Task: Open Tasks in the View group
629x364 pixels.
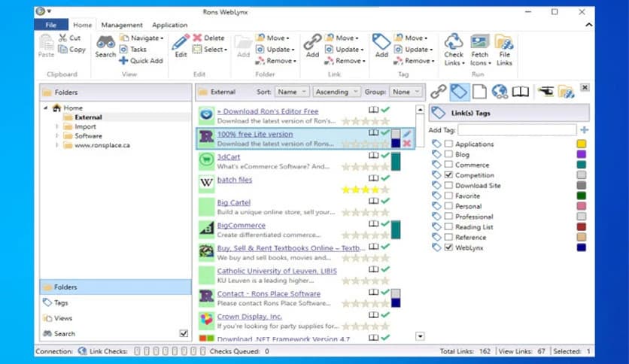Action: pos(133,50)
